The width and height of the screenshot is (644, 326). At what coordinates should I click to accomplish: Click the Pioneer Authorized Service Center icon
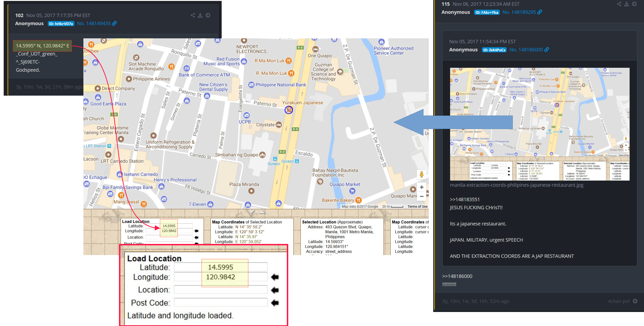pyautogui.click(x=381, y=41)
